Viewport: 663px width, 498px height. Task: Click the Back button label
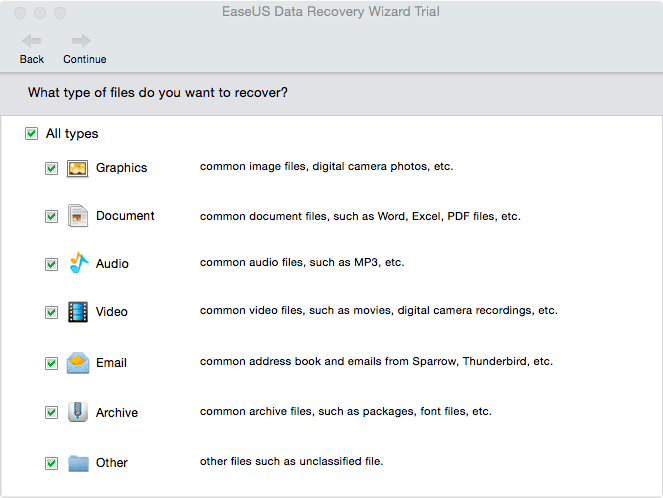click(x=32, y=59)
